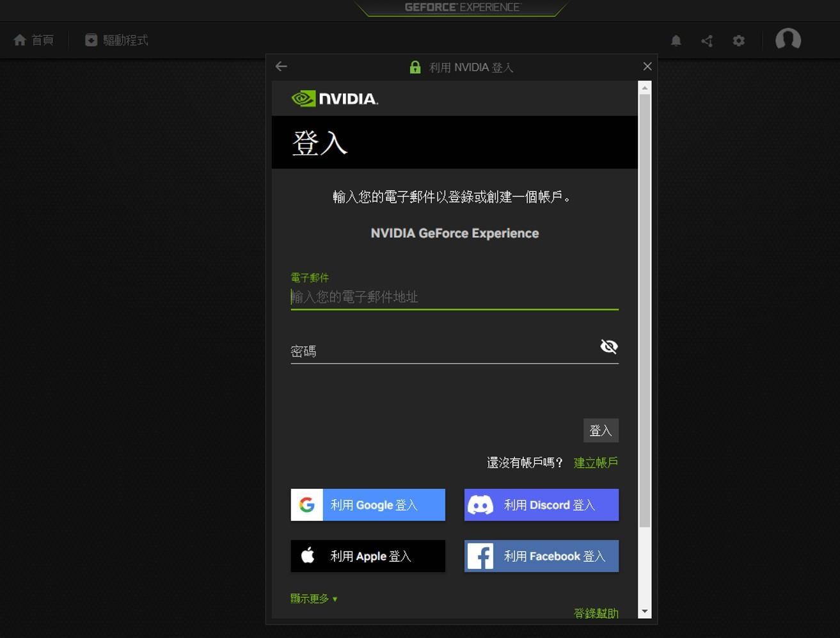Sign in using the Discord button
This screenshot has width=840, height=638.
pyautogui.click(x=541, y=505)
